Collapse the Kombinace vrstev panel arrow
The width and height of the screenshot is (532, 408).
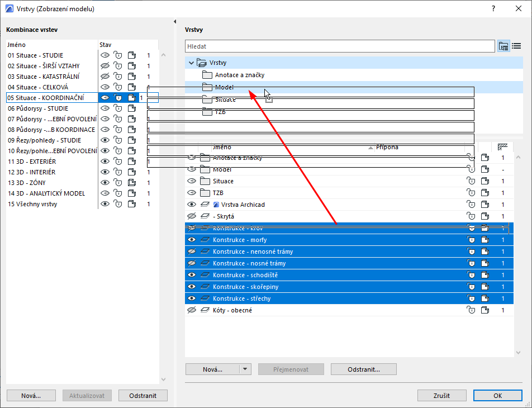pyautogui.click(x=175, y=21)
